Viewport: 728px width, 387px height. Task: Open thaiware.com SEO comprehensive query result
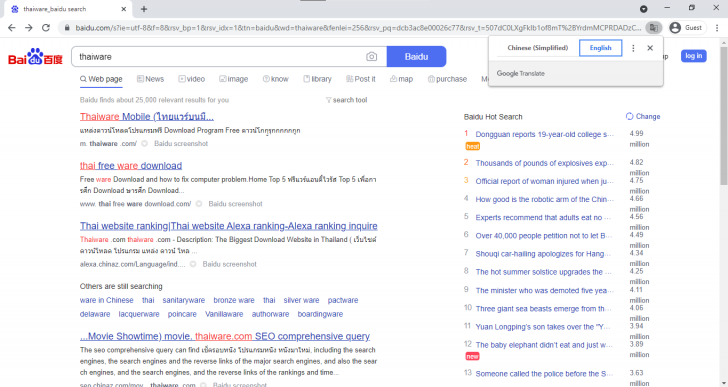[x=225, y=336]
